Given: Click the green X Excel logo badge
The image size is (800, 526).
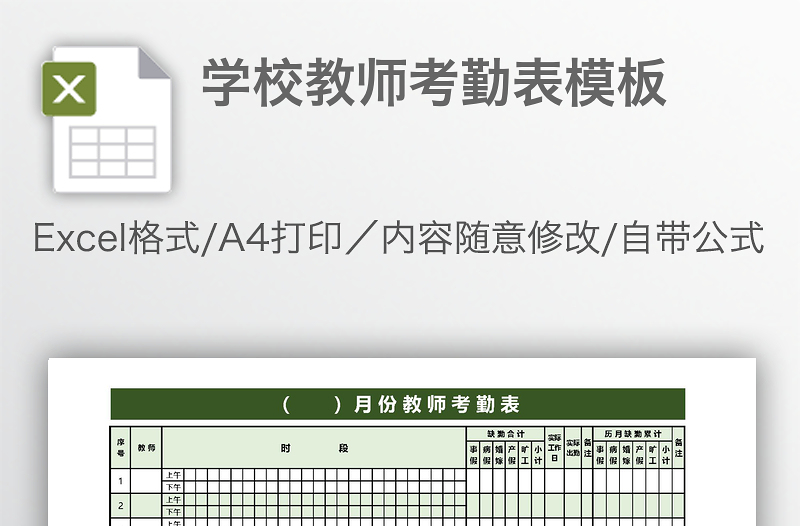Looking at the screenshot, I should (69, 89).
